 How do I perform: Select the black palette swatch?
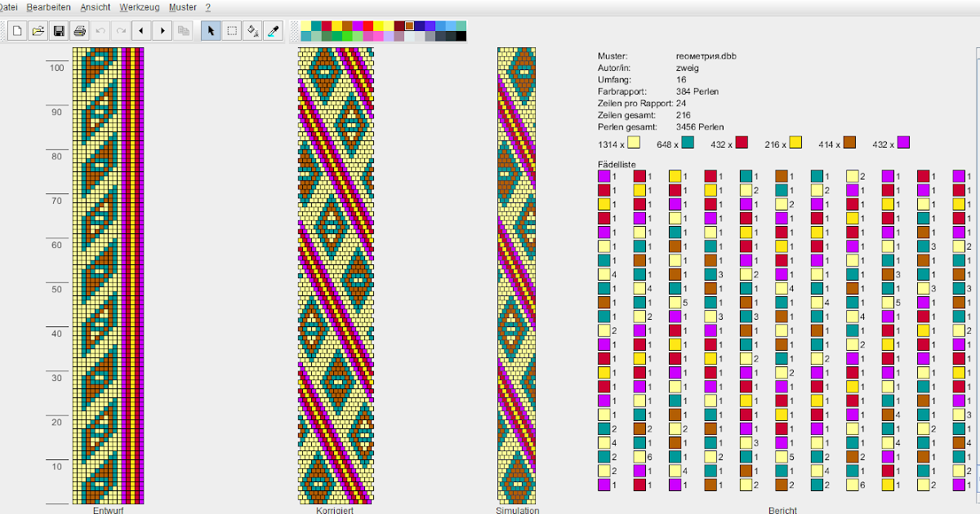(461, 36)
